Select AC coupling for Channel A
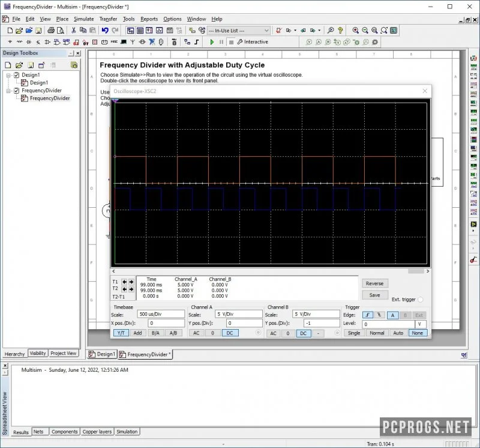 tap(196, 333)
